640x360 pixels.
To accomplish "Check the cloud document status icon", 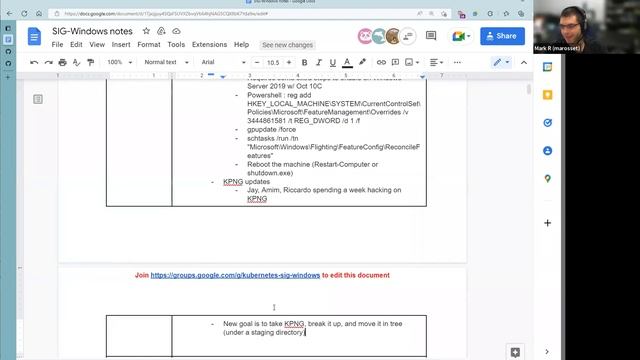I will pyautogui.click(x=176, y=31).
